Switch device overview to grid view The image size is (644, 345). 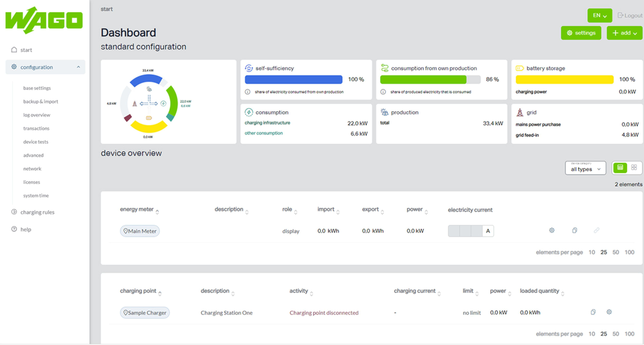[x=634, y=167]
